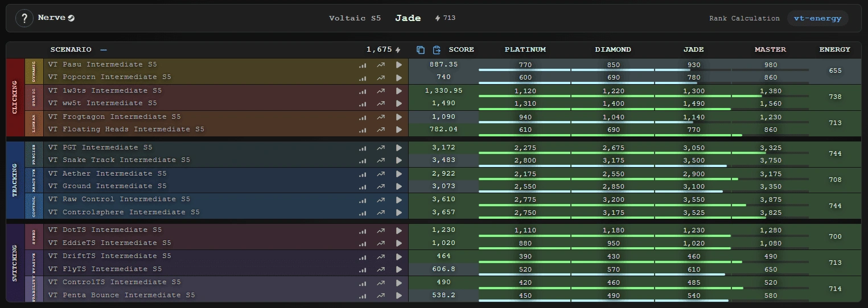The height and width of the screenshot is (308, 868).
Task: Copy scores using the copy icon
Action: (x=421, y=50)
